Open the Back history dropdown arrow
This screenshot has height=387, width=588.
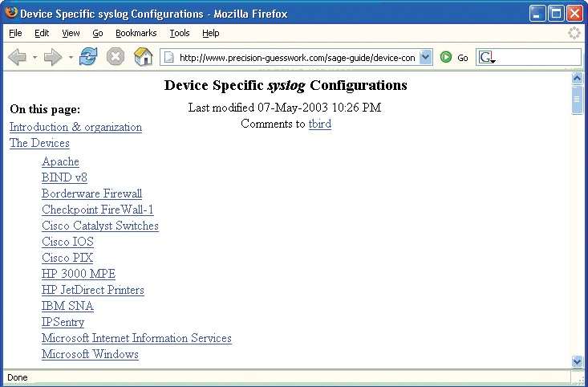[x=34, y=58]
